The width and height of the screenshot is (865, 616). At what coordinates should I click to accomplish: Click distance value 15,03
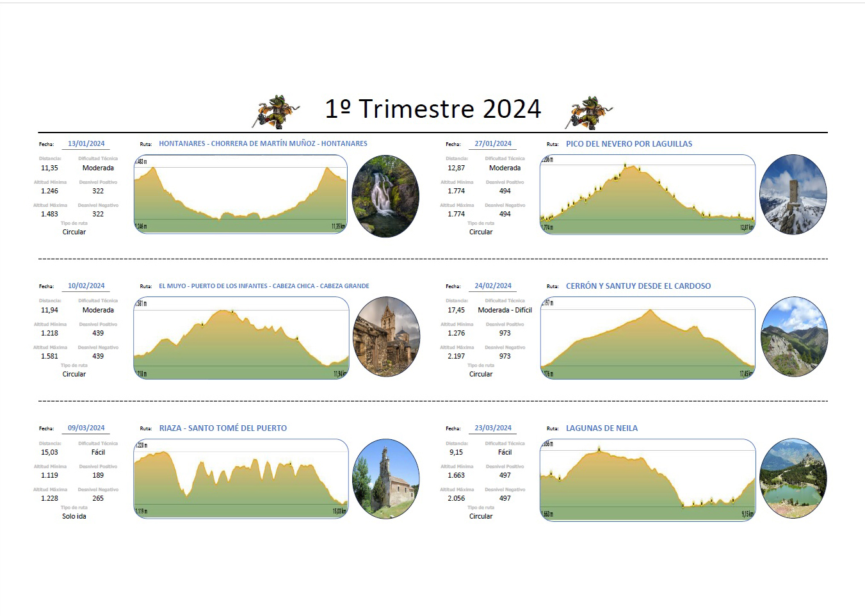pyautogui.click(x=49, y=453)
